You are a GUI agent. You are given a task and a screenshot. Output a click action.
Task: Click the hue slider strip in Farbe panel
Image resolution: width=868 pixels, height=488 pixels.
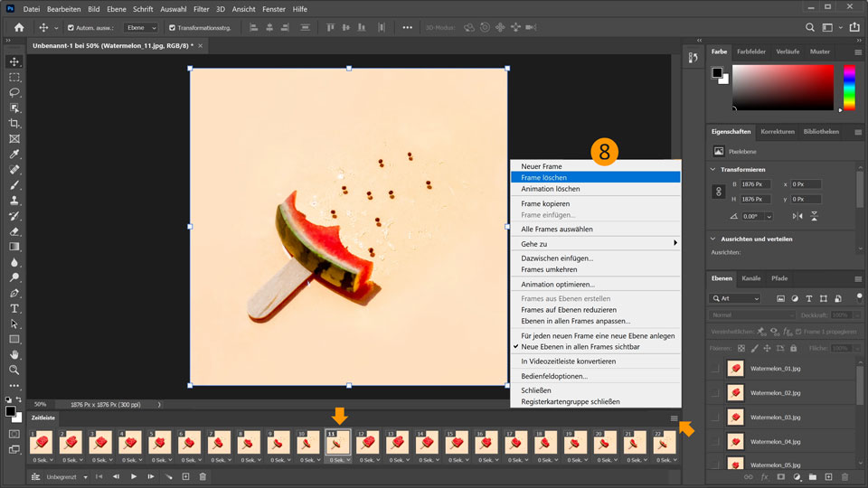click(849, 89)
